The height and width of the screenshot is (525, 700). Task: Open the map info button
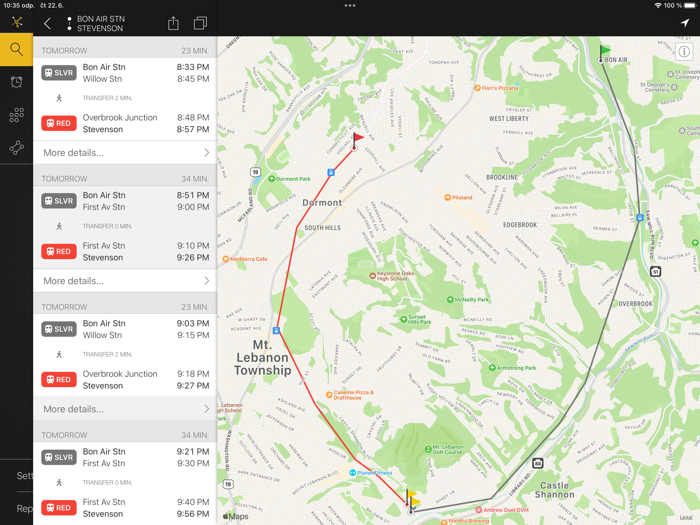click(x=684, y=52)
